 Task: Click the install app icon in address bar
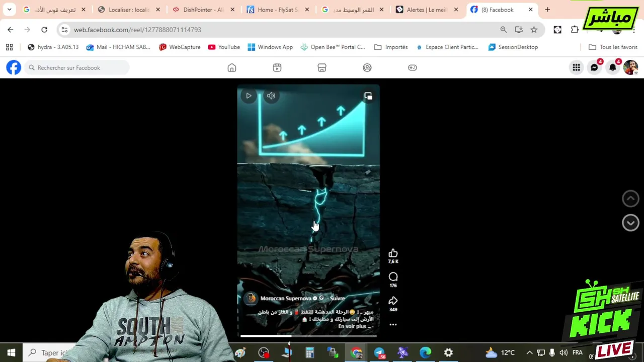(x=519, y=30)
